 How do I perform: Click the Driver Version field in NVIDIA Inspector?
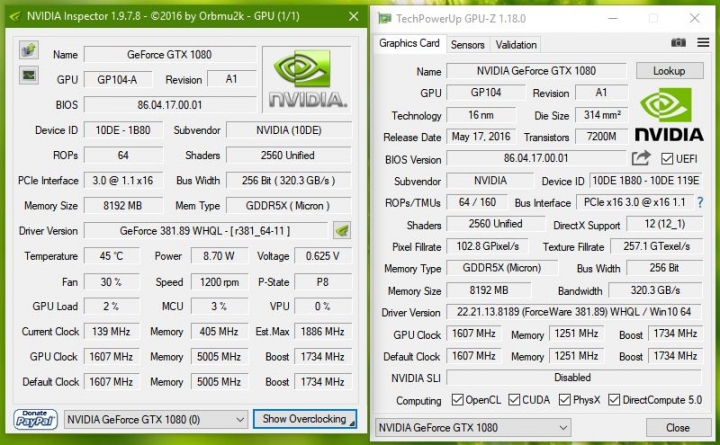[x=205, y=231]
